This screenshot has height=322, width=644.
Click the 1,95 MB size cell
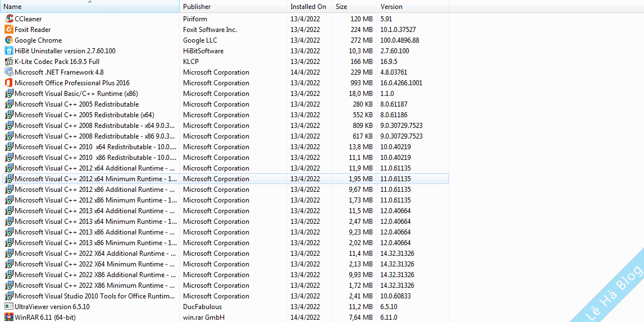tap(360, 179)
